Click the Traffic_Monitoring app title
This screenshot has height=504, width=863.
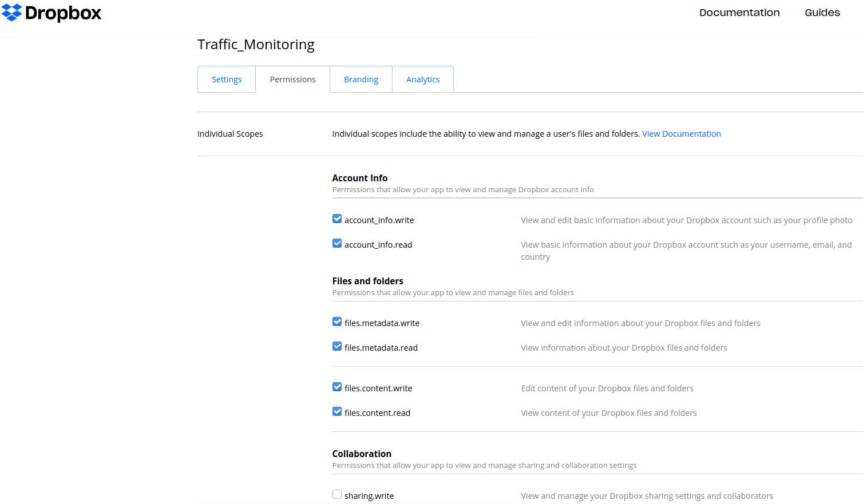(x=256, y=45)
